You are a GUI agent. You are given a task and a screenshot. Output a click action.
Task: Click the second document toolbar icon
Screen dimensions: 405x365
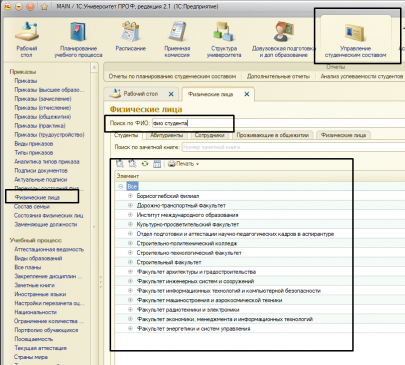pyautogui.click(x=132, y=164)
